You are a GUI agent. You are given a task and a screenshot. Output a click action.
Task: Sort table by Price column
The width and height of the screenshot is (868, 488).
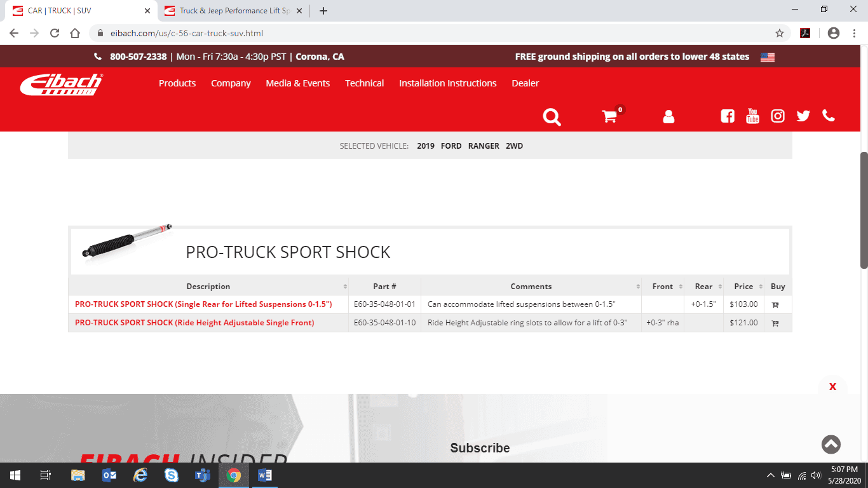pos(744,287)
